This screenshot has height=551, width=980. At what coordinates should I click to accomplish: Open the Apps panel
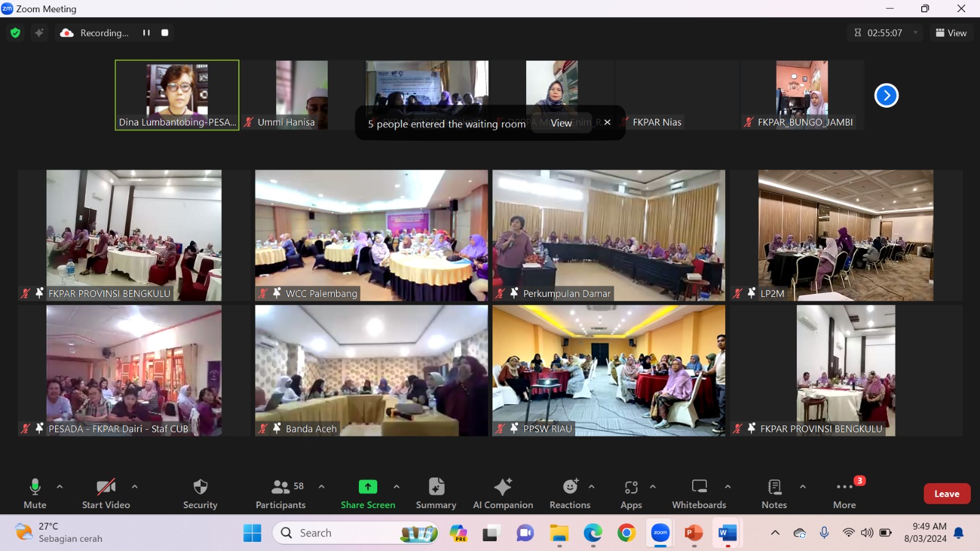(x=631, y=493)
